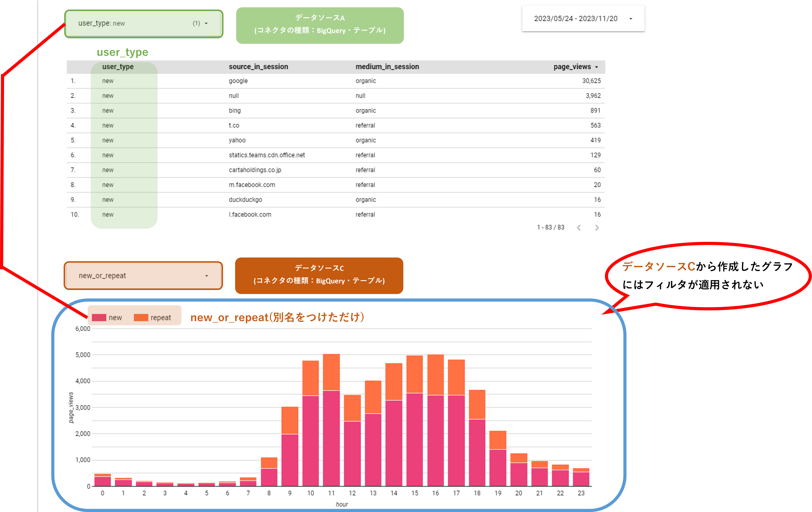
Task: Click the 'repeat' legend color swatch
Action: point(141,317)
